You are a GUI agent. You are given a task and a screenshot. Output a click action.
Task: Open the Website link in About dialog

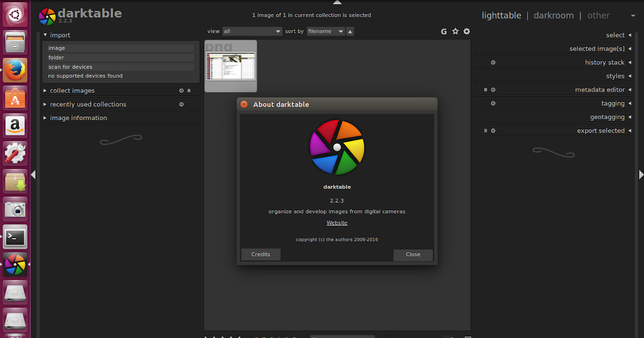click(337, 223)
